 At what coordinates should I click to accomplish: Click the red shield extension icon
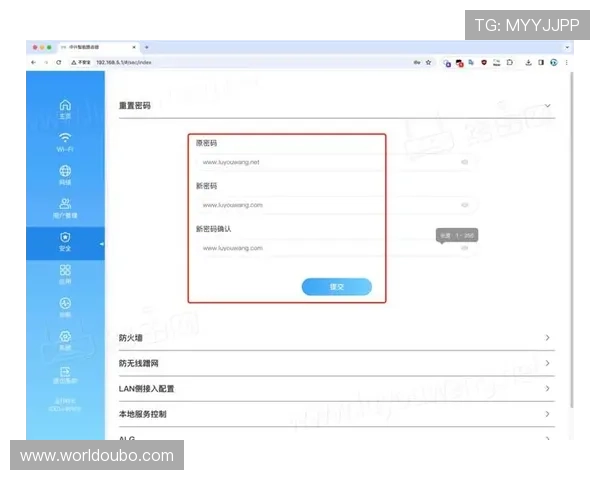coord(484,62)
